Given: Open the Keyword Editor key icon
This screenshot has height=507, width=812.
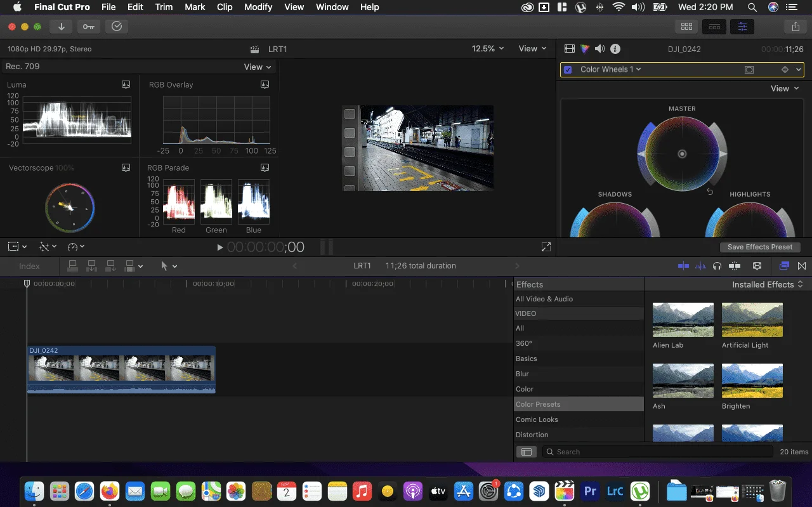Looking at the screenshot, I should pos(88,27).
